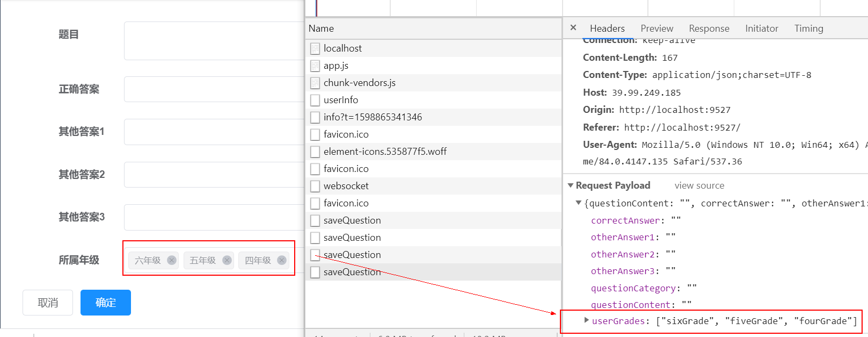Click the otherAnswer3 payload field
The width and height of the screenshot is (868, 337).
tap(633, 271)
